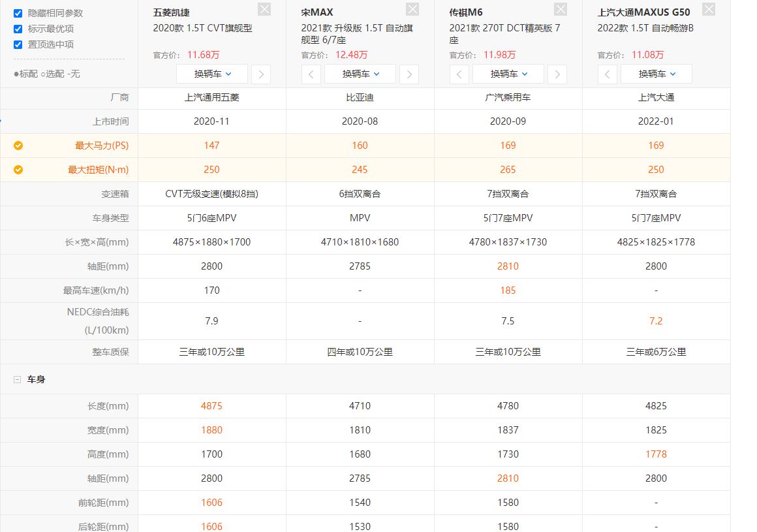The height and width of the screenshot is (532, 757).
Task: Shift 宋MAX column left with arrow
Action: click(311, 74)
